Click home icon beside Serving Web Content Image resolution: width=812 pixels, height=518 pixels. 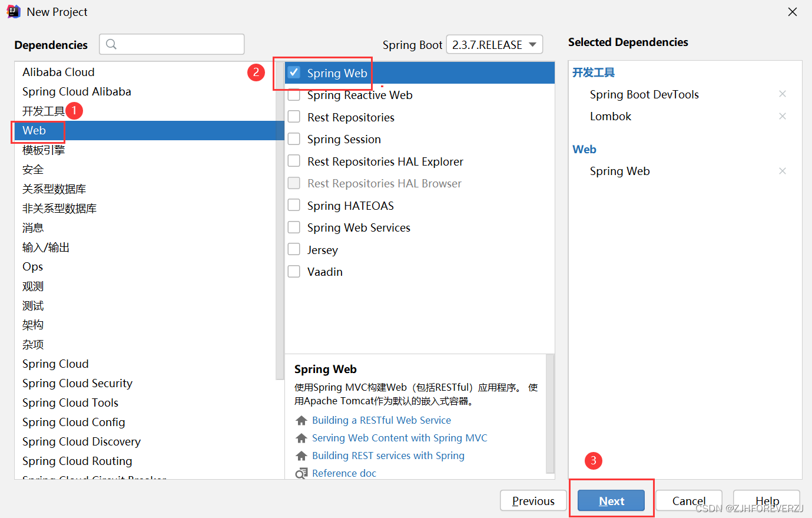301,438
